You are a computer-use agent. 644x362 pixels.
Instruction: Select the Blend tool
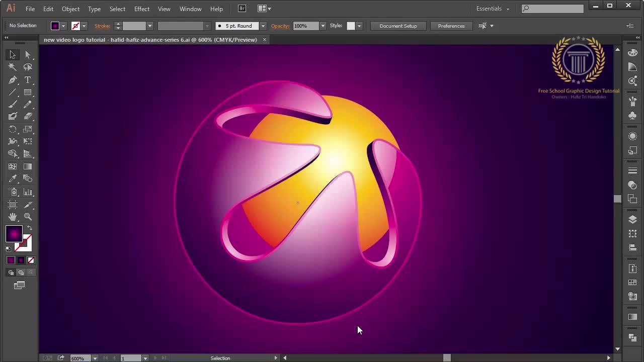click(28, 178)
